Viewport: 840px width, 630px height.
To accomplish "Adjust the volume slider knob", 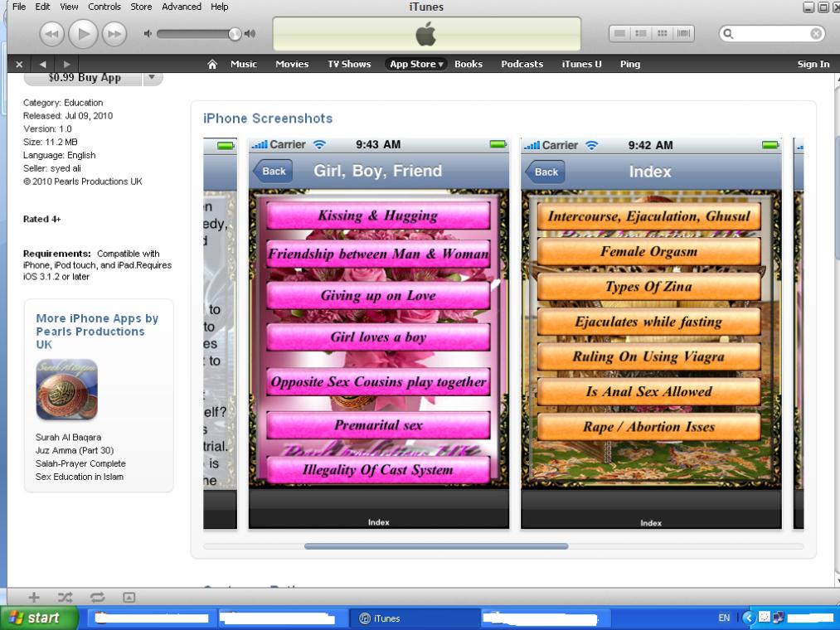I will [235, 34].
